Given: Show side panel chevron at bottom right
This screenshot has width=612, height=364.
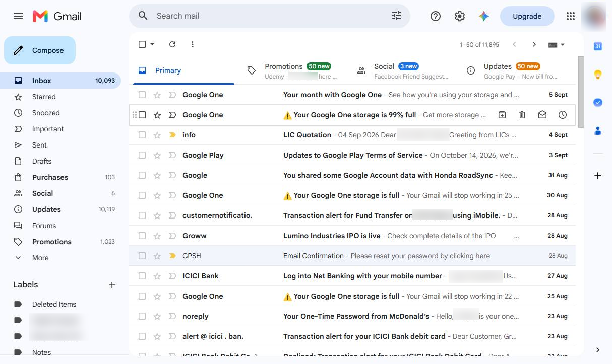Looking at the screenshot, I should pos(598,350).
